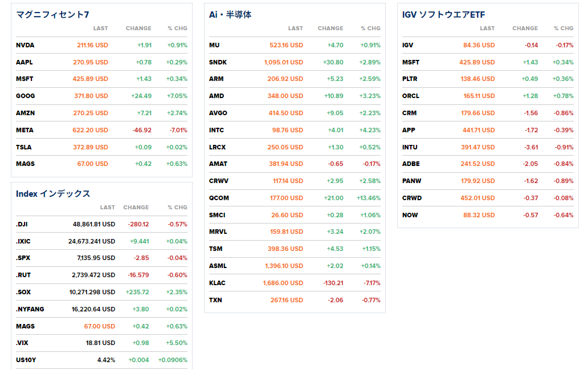This screenshot has height=369, width=588.
Task: Click the .SOX index symbol
Action: [23, 292]
